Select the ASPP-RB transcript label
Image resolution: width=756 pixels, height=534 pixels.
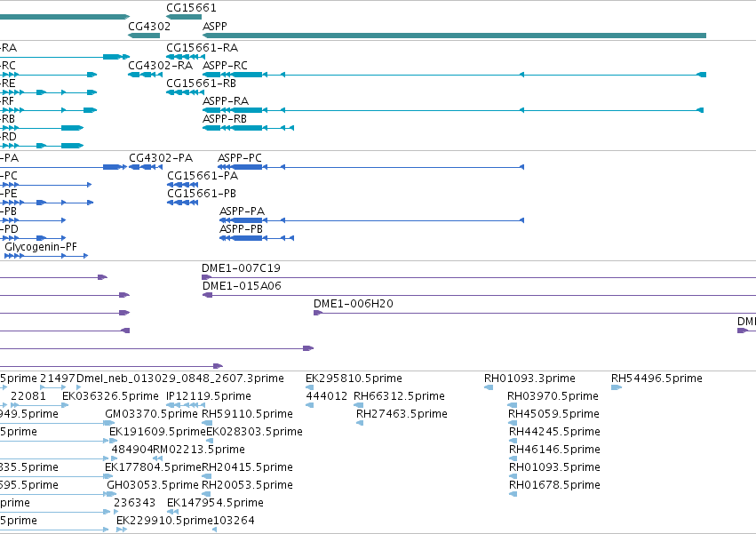point(225,119)
